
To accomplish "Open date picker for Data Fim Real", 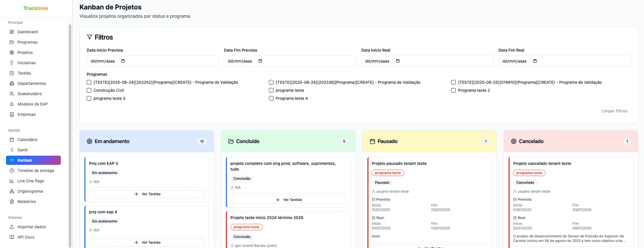I will [x=535, y=61].
